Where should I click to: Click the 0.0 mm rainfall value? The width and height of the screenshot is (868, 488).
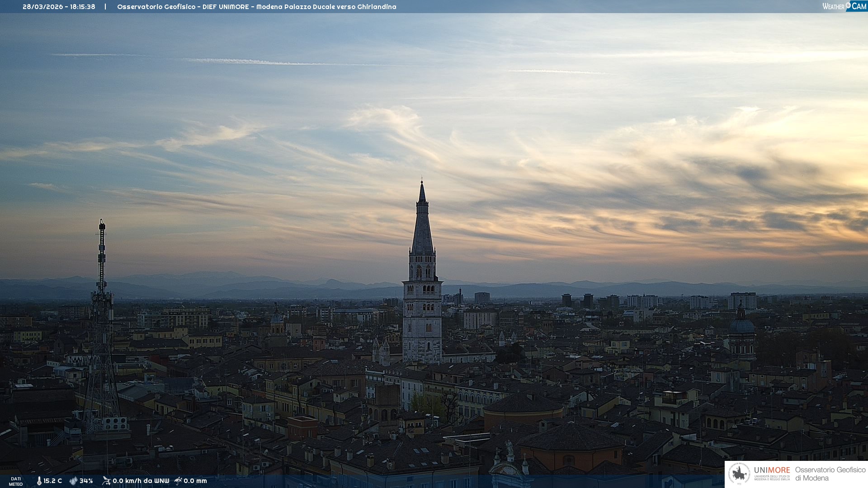[x=195, y=481]
